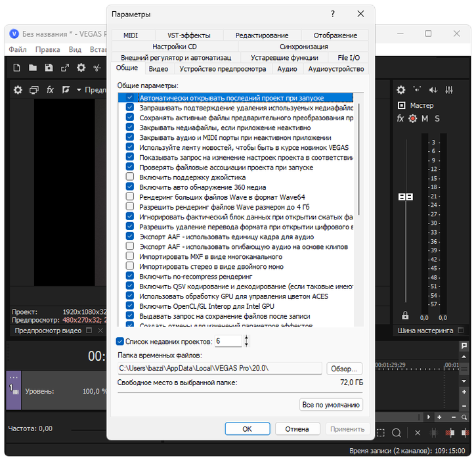
Task: Open video preview fx effects
Action: pos(50,90)
